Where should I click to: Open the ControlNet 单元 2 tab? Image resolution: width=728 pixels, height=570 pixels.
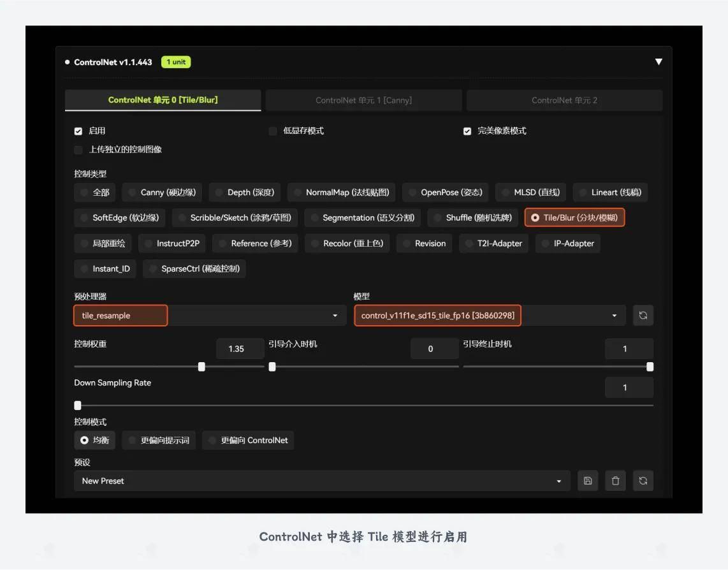tap(564, 100)
